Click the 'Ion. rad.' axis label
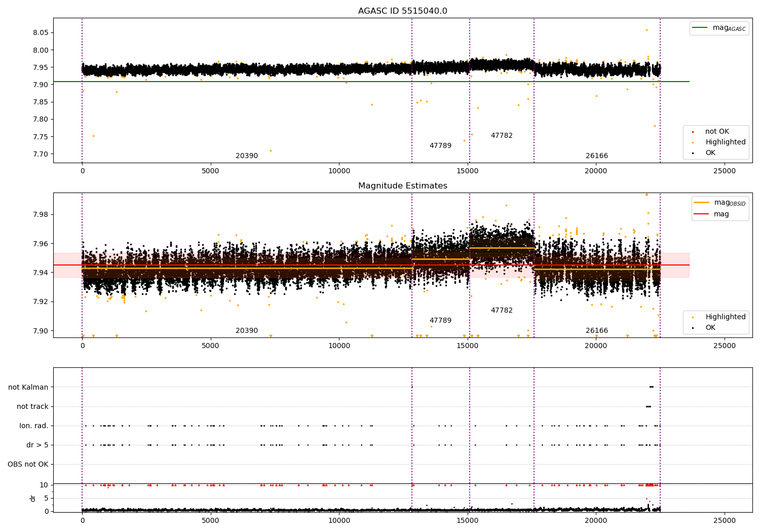The image size is (760, 532). click(34, 426)
